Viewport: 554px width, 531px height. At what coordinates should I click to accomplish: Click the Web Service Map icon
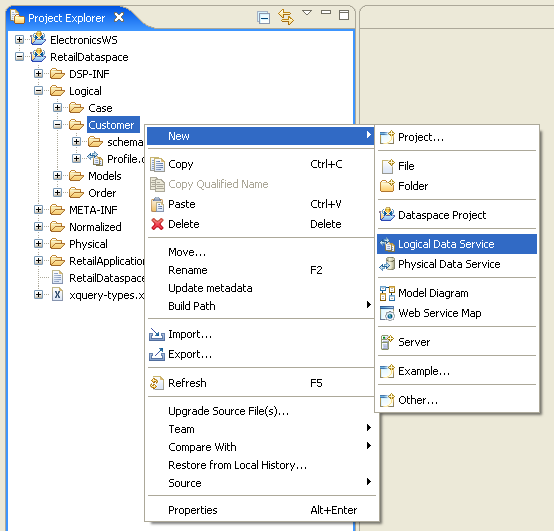click(387, 313)
